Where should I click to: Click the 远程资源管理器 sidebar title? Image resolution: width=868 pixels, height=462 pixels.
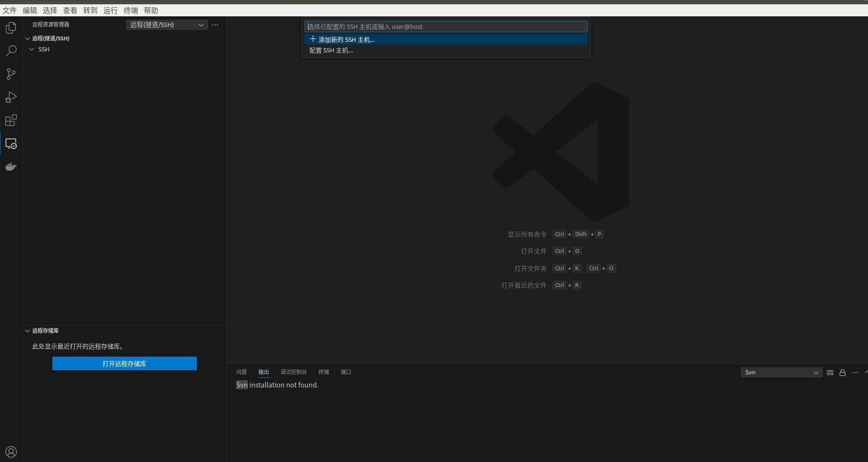pyautogui.click(x=51, y=25)
